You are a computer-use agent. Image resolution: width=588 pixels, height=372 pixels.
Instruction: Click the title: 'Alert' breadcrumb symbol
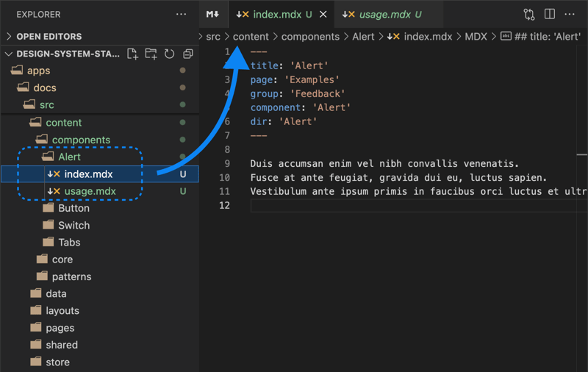click(x=540, y=37)
